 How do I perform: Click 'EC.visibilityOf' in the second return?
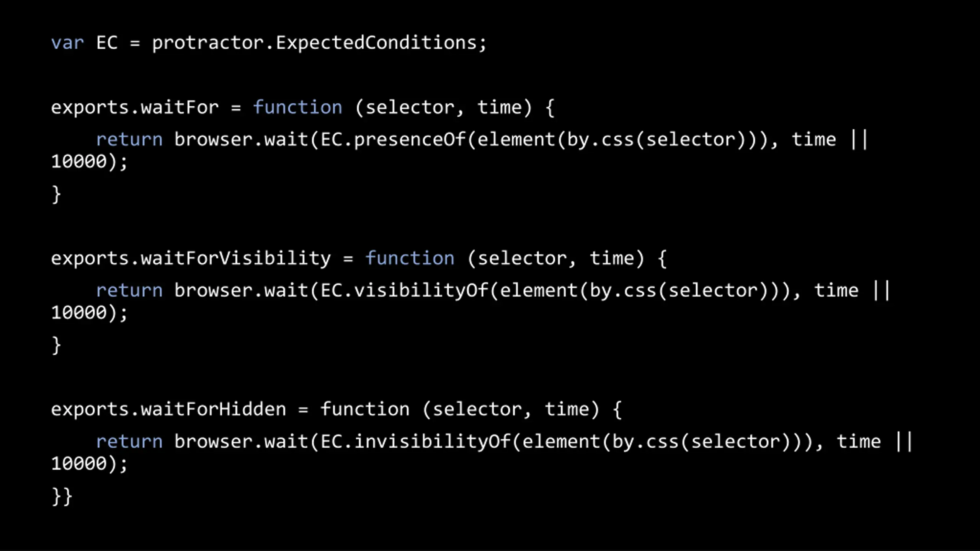404,291
